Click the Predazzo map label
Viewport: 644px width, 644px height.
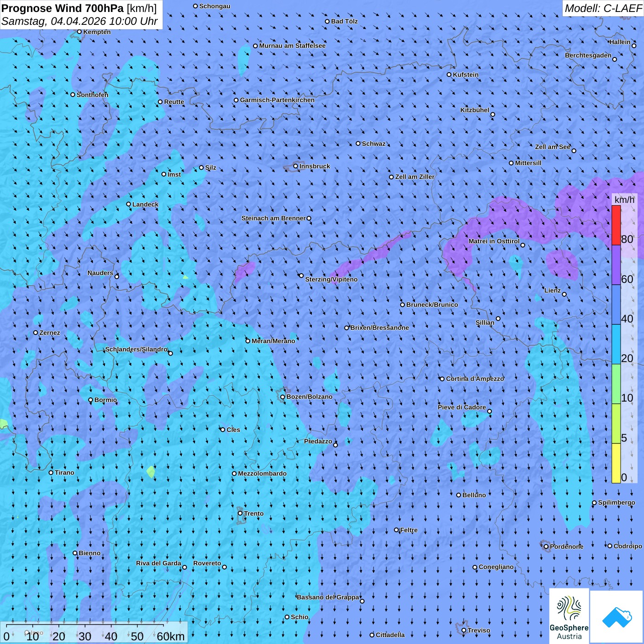[318, 441]
